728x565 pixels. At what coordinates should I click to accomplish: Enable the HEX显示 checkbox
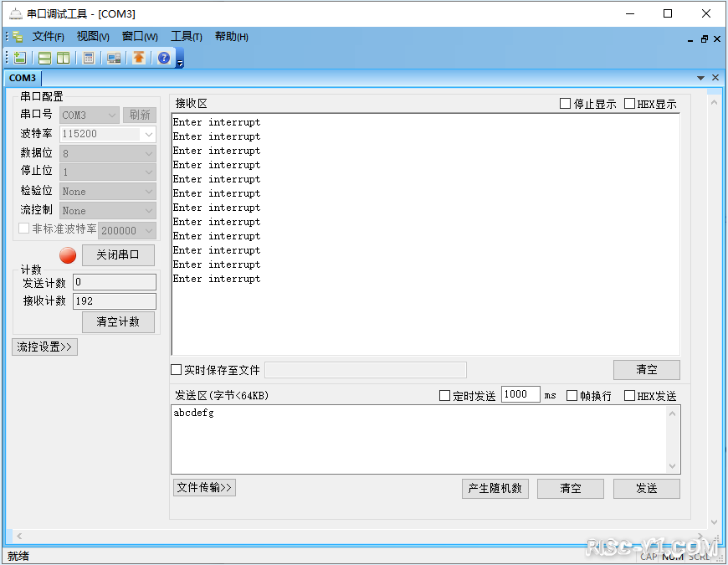click(629, 104)
